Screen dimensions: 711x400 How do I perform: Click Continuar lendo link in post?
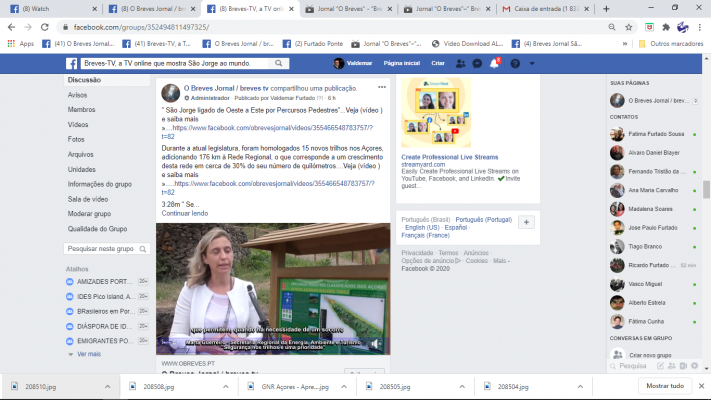point(184,213)
